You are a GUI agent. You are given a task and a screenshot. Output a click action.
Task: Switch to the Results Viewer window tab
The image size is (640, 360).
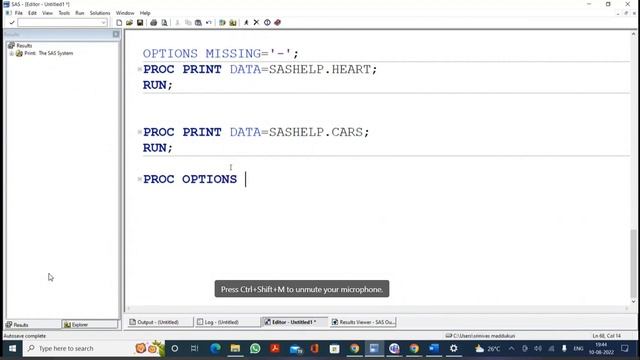pos(363,322)
